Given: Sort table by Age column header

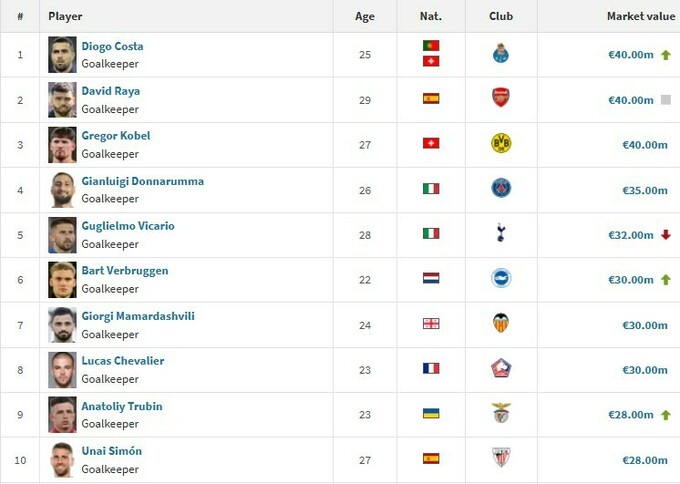Looking at the screenshot, I should tap(365, 16).
